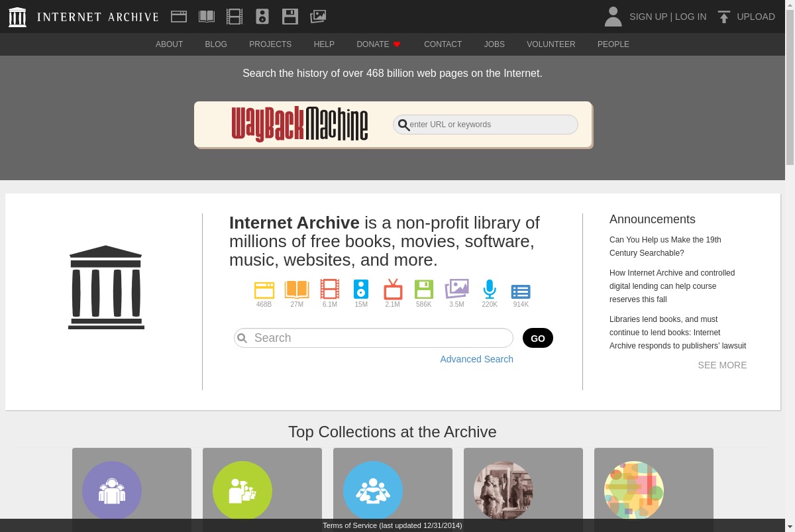Select the microphone icon labeled 220K

[x=490, y=290]
